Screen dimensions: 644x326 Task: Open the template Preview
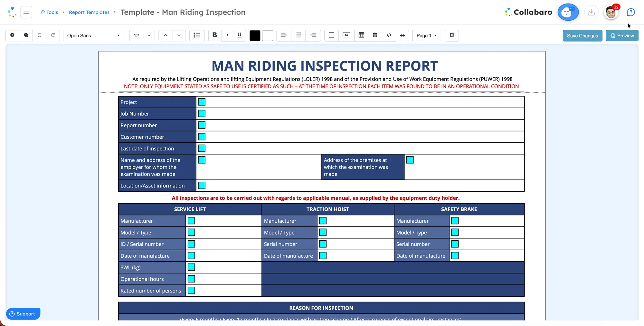(x=622, y=35)
